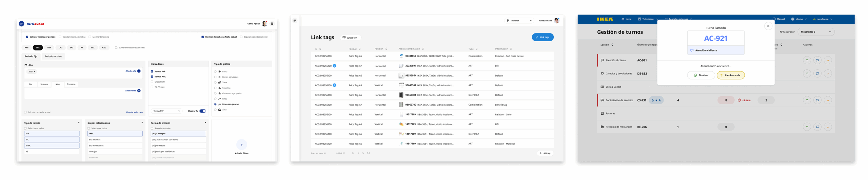Close the Tipo de tarjeta filter panel
868x180 pixels.
coord(79,122)
